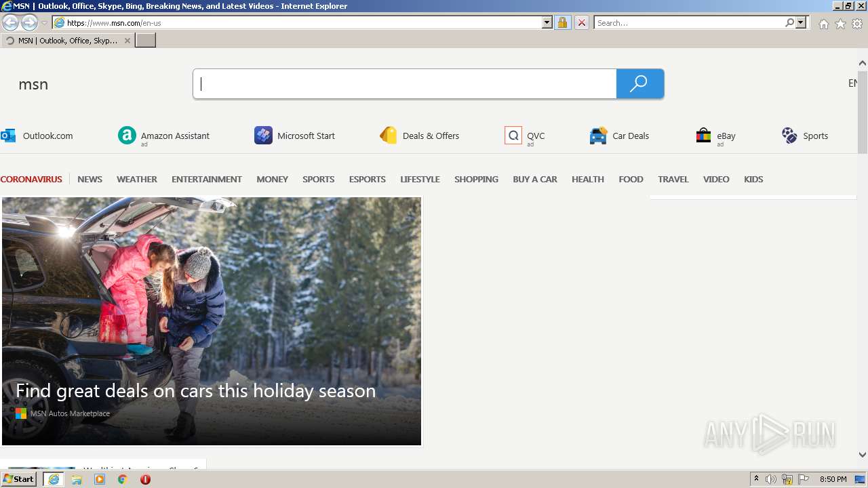Screen dimensions: 868x488
Task: Click the 8:50 PM clock
Action: (x=833, y=479)
